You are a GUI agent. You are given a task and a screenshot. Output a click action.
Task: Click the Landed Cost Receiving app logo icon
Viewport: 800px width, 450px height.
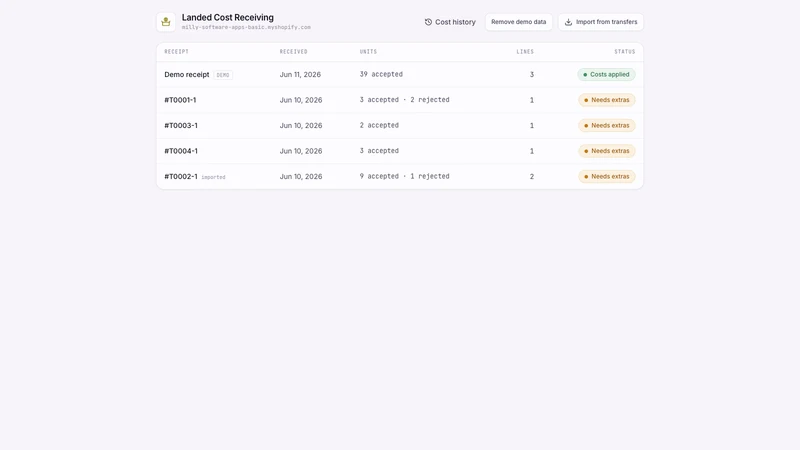point(166,22)
